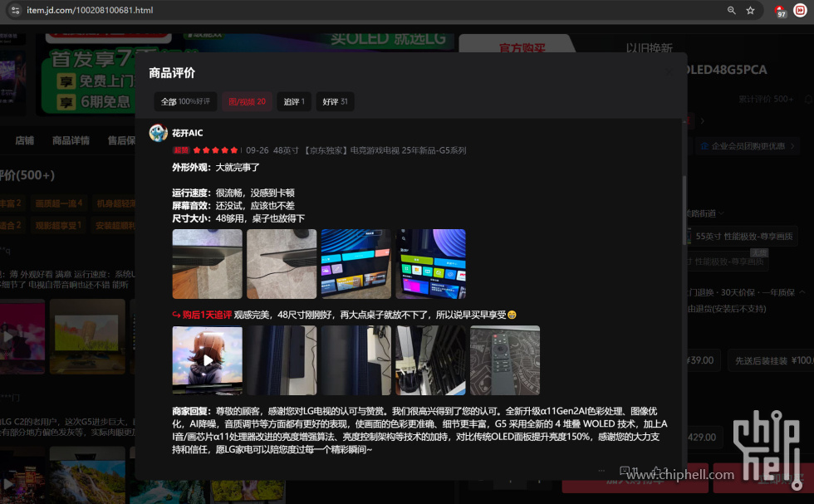
Task: Open follow-up photo of the remote control
Action: (x=505, y=360)
